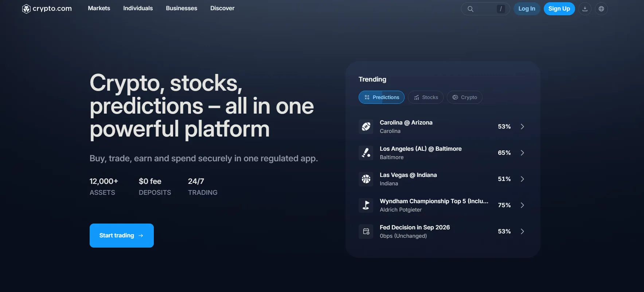Open the Discover menu
Image resolution: width=644 pixels, height=292 pixels.
coord(222,8)
